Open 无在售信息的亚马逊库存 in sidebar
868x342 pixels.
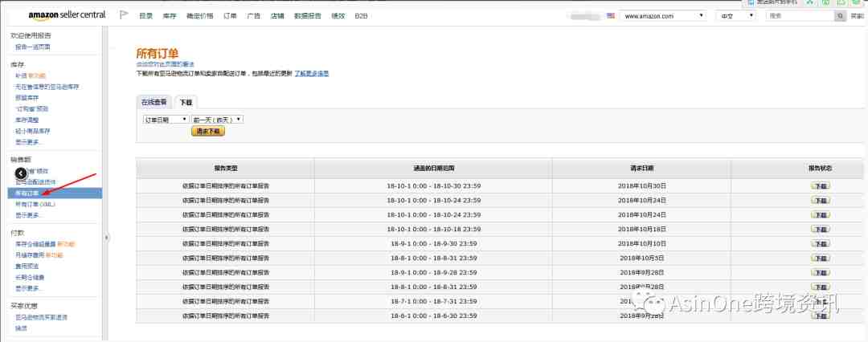[x=47, y=87]
